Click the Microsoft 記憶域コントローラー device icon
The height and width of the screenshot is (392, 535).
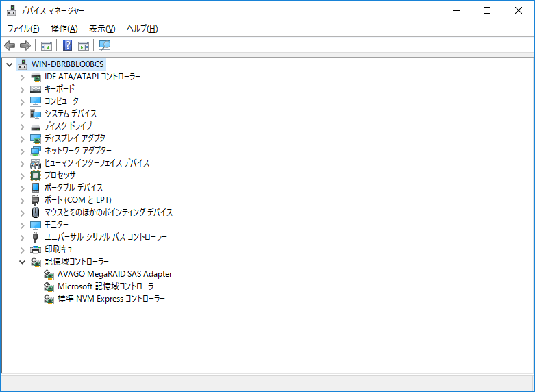coord(49,286)
